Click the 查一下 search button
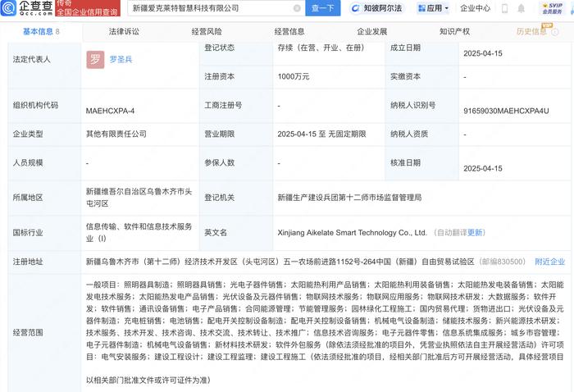Screen dimensions: 574x392 pyautogui.click(x=322, y=8)
